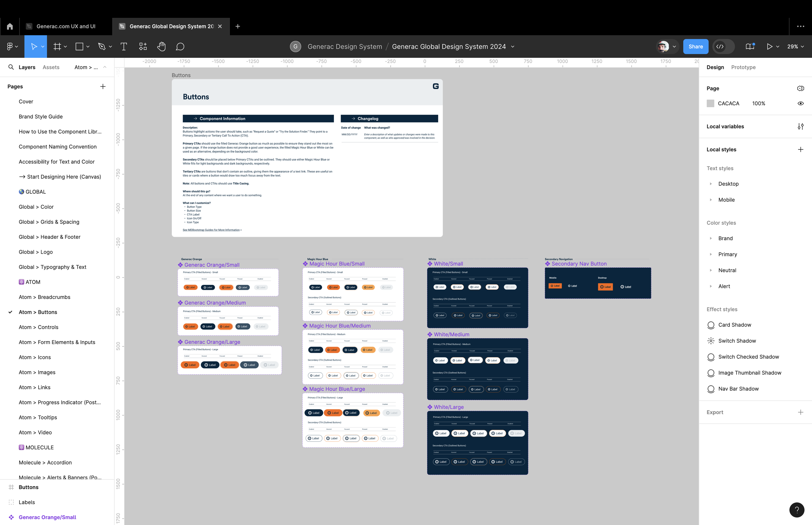812x525 pixels.
Task: Switch to the Design tab
Action: 715,67
